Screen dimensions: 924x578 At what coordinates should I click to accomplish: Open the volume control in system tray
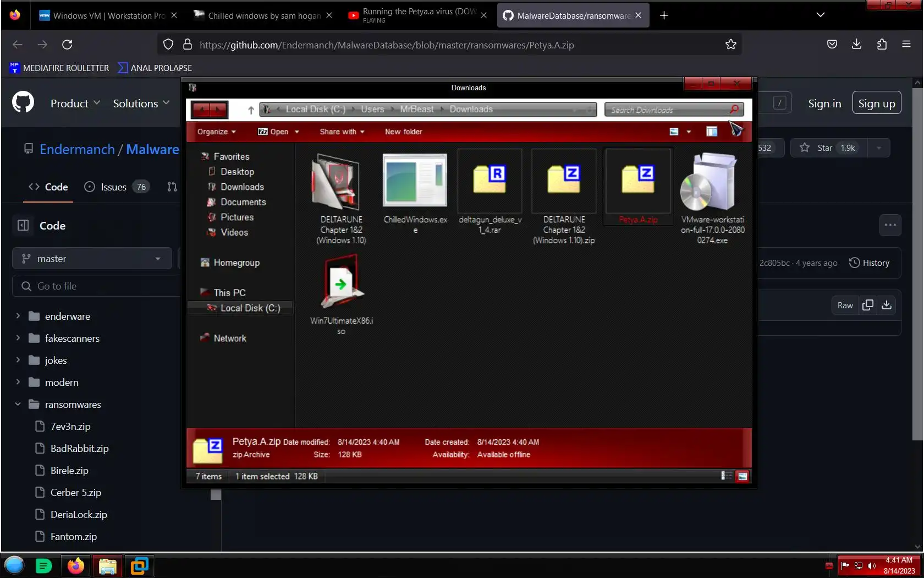(872, 566)
